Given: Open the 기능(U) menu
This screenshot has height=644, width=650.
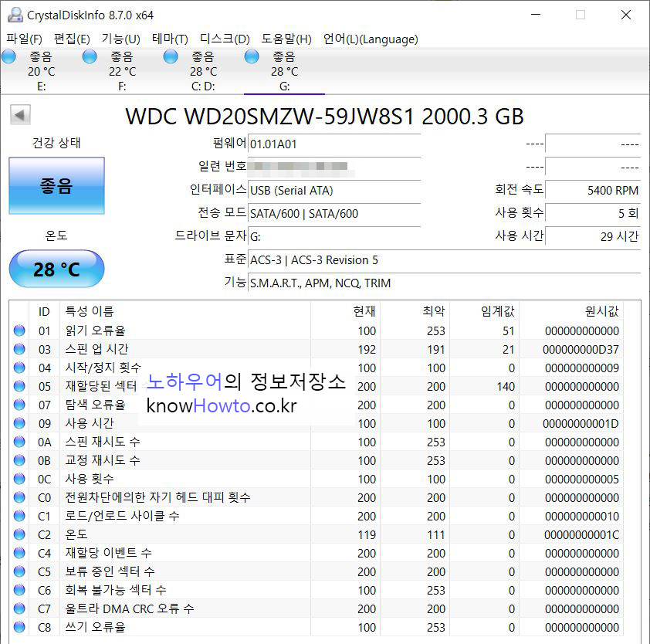Looking at the screenshot, I should coord(120,39).
